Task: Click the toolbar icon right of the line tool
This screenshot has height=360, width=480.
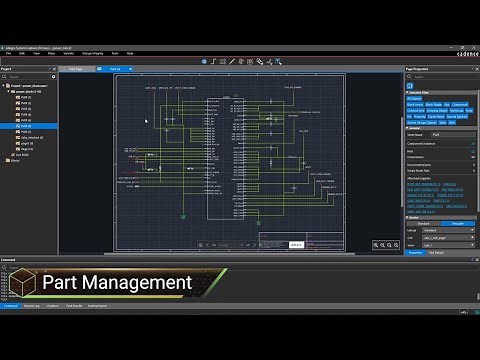Action: click(x=241, y=61)
